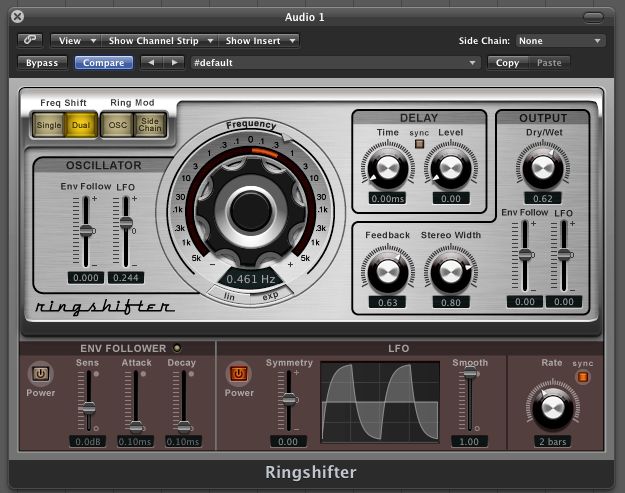625x493 pixels.
Task: Click the Smooth 1.00 value field
Action: point(469,442)
